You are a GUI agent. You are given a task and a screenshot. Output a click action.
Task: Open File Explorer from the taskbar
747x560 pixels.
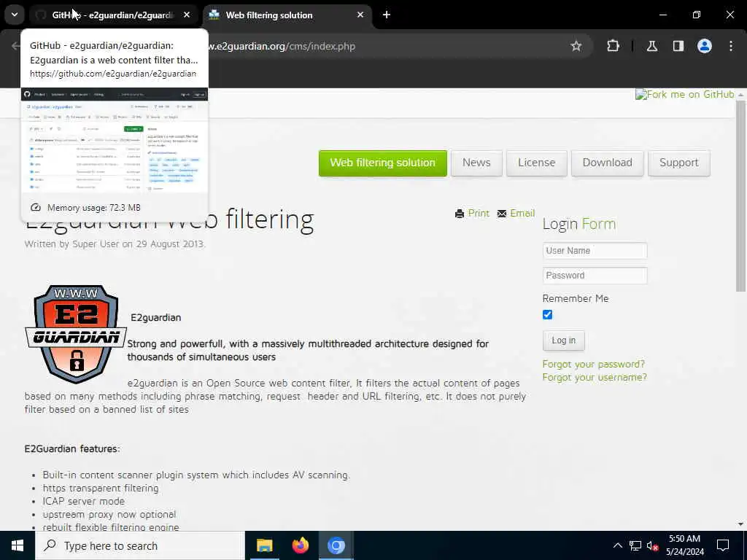pyautogui.click(x=264, y=545)
